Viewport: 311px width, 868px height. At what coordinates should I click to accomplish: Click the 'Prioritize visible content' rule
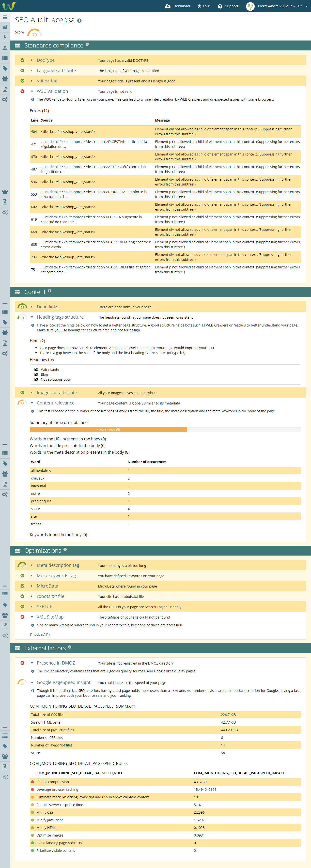click(x=56, y=851)
